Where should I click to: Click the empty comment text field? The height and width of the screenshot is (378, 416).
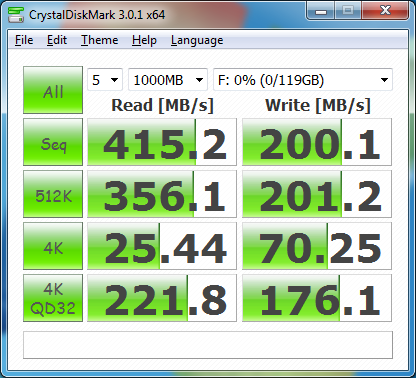(x=208, y=345)
